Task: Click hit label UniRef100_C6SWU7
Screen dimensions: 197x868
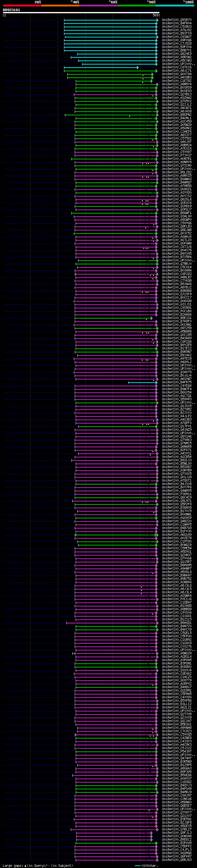Action: click(x=177, y=37)
